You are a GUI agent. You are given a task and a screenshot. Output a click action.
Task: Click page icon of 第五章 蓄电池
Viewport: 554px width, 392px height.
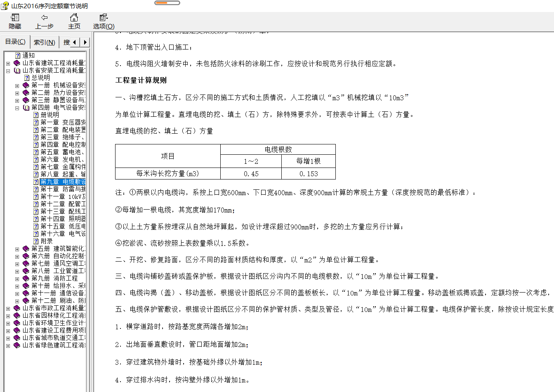36,152
